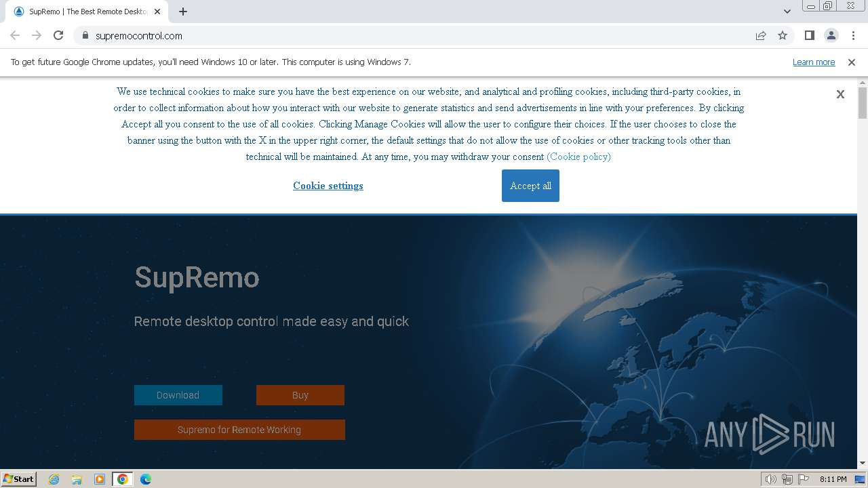The width and height of the screenshot is (868, 488).
Task: Click the scrollbar down arrow
Action: 863,464
